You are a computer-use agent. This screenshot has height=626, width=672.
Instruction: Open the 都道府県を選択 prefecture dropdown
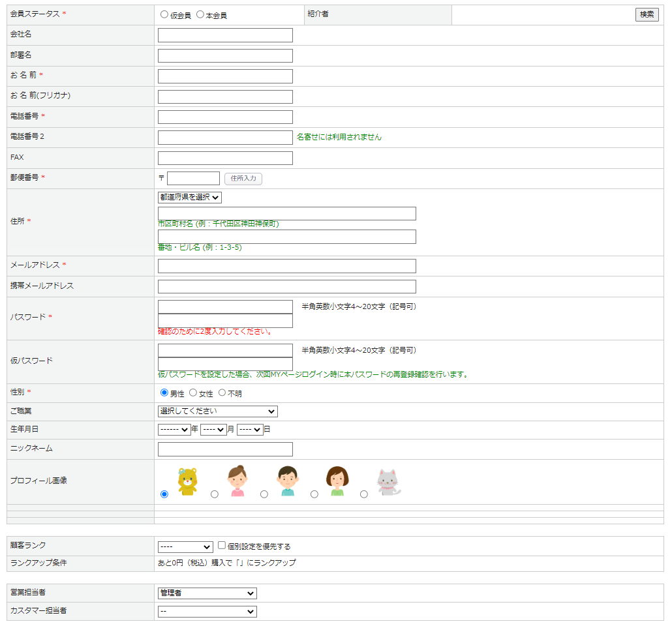click(x=190, y=197)
